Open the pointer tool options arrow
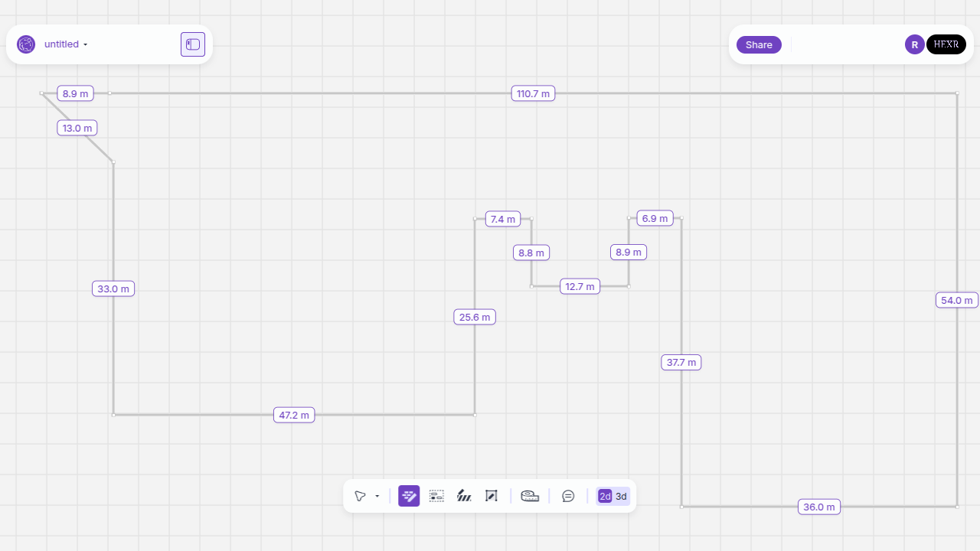 pyautogui.click(x=377, y=497)
